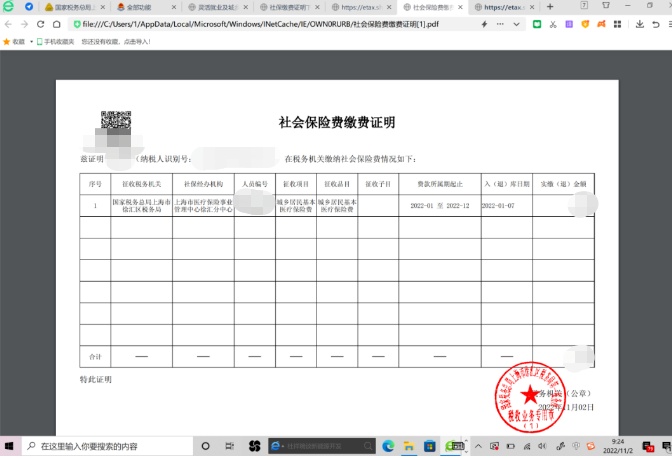672x458 pixels.
Task: Toggle the lightning speed mode icon
Action: (x=484, y=24)
